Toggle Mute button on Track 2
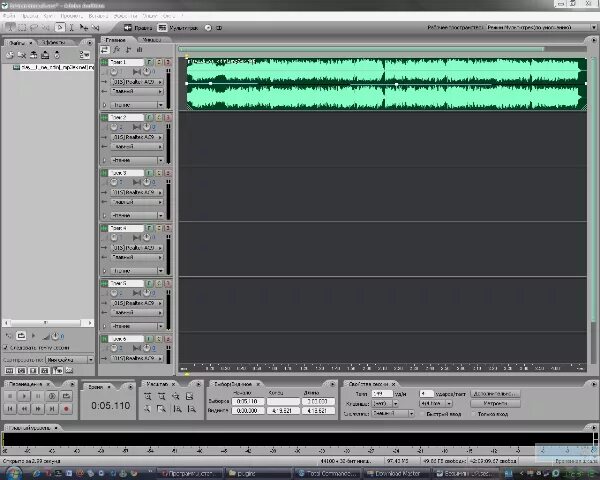 pos(150,117)
